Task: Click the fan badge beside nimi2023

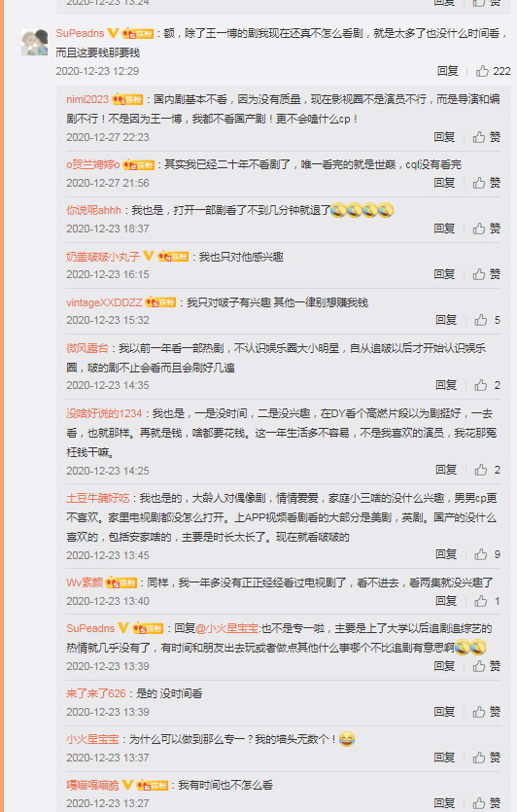Action: click(x=127, y=99)
